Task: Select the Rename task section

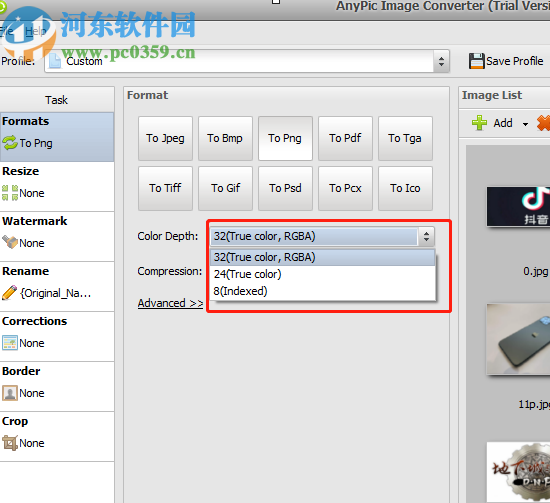Action: click(x=57, y=287)
